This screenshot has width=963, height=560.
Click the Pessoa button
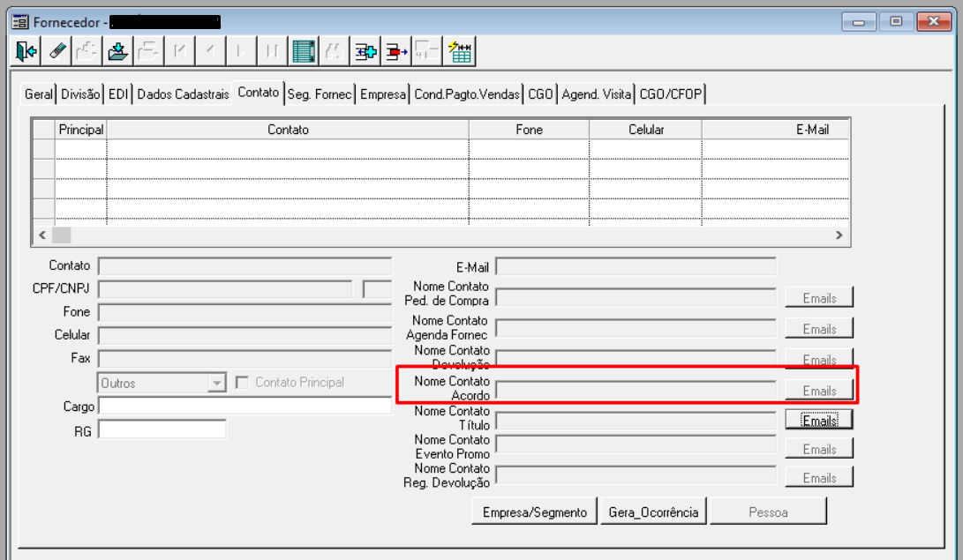point(768,511)
